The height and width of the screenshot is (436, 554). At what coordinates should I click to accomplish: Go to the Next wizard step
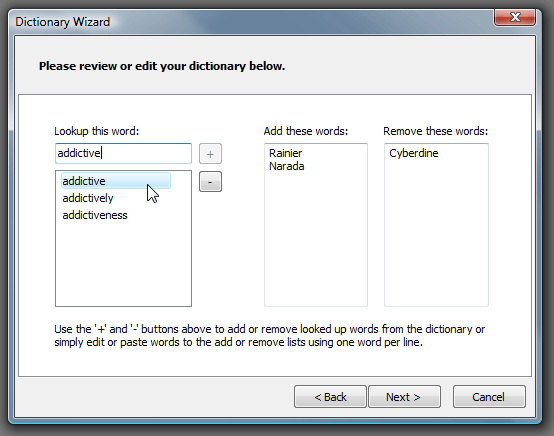[x=404, y=397]
